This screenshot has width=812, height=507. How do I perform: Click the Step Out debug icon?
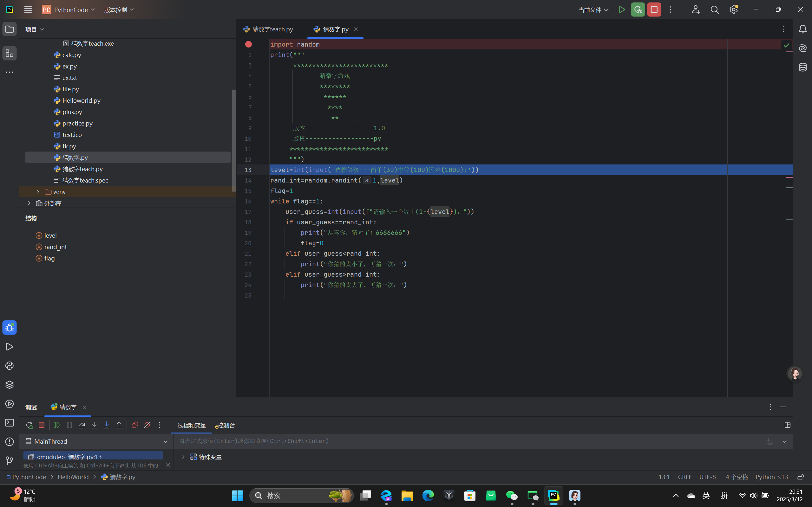point(119,425)
